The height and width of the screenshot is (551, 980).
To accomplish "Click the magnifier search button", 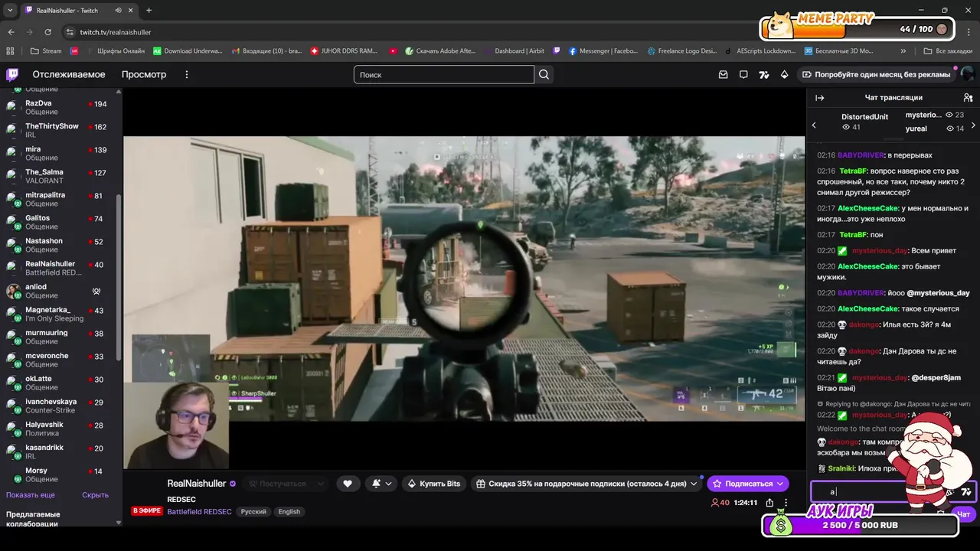I will tap(544, 74).
